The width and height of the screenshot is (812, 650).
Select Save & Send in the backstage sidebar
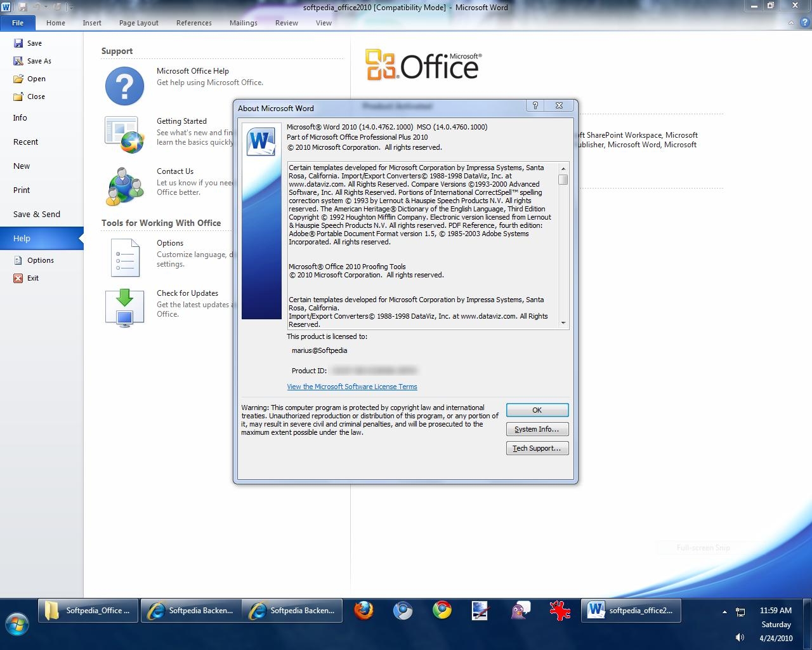pos(42,215)
